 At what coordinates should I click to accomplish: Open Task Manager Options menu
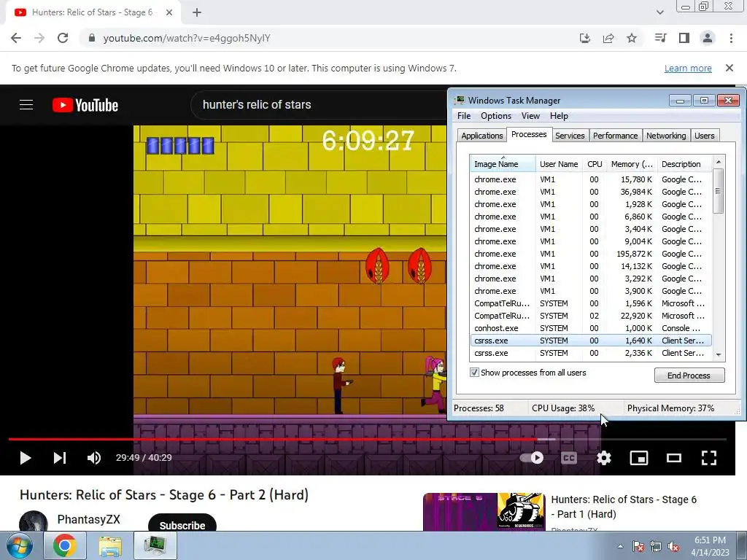[496, 116]
